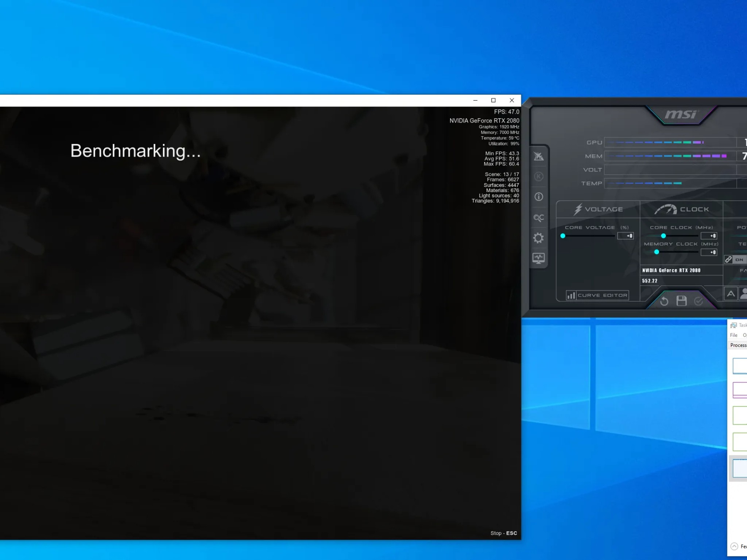Click the MSI logo in Afterburner
The image size is (747, 560).
point(681,114)
